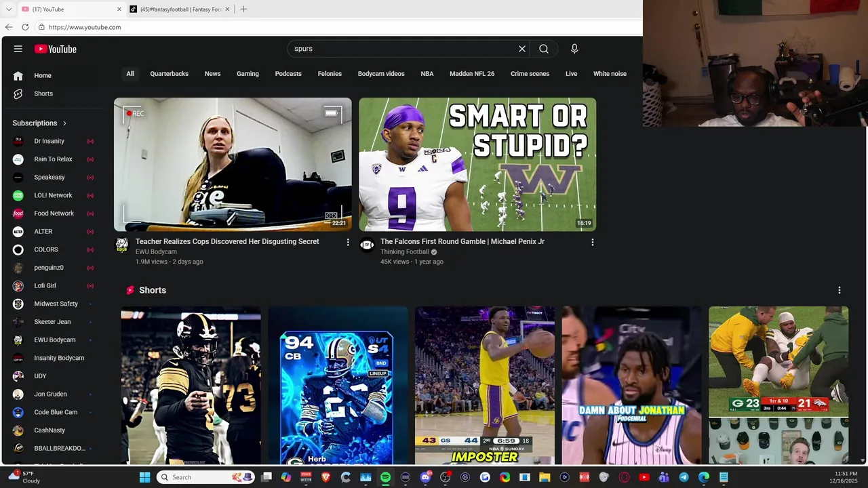This screenshot has height=488, width=868.
Task: Select the White noise filter chip
Action: click(x=610, y=74)
